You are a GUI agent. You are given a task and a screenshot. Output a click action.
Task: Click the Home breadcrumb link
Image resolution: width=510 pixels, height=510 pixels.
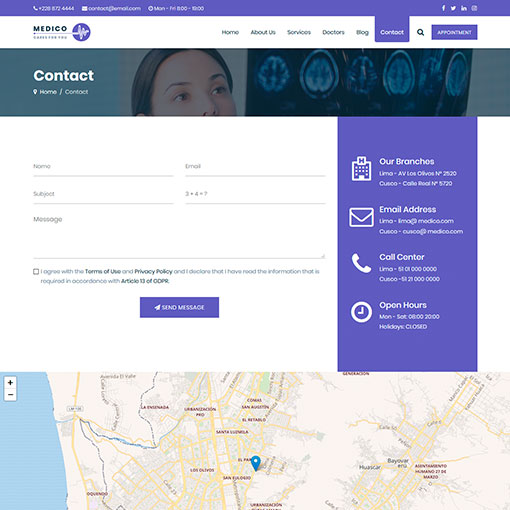(48, 92)
